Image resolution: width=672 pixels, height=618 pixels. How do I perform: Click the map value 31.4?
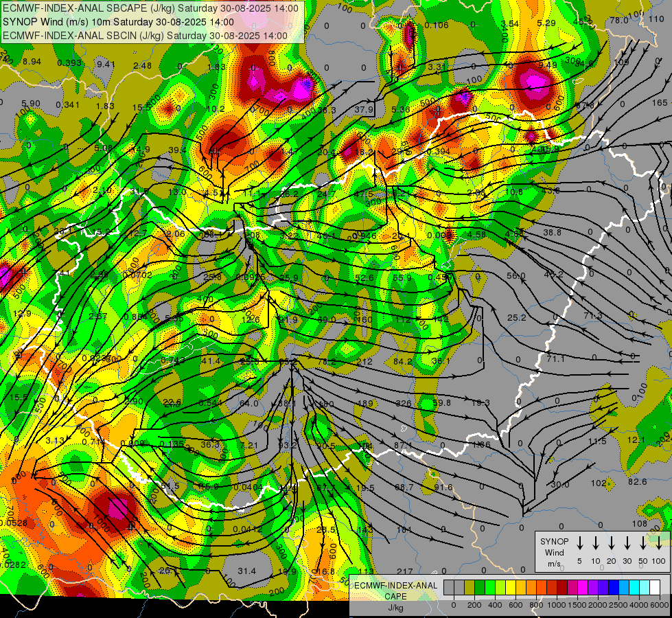247,571
